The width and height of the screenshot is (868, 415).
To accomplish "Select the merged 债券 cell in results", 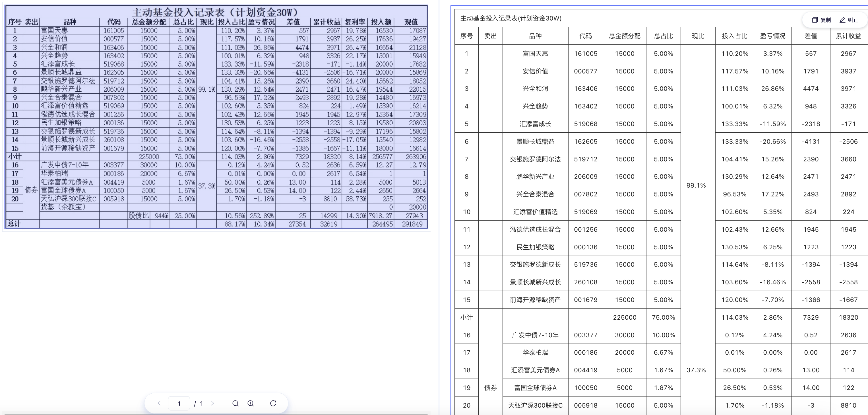I will point(490,388).
